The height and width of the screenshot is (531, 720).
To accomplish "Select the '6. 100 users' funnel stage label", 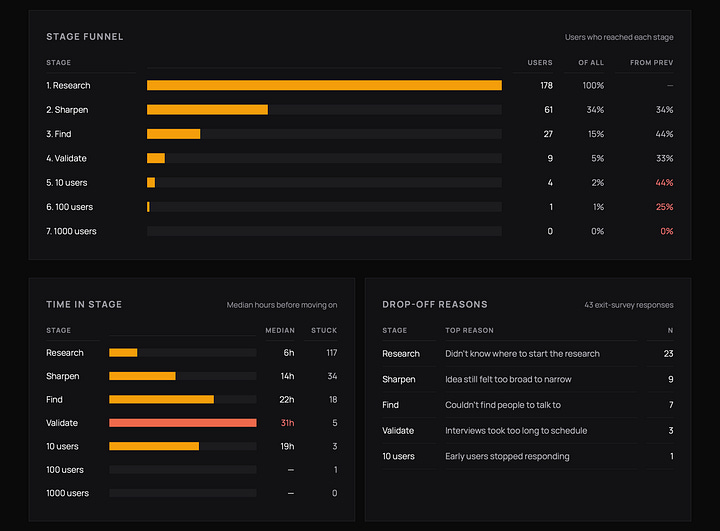I will [x=69, y=207].
